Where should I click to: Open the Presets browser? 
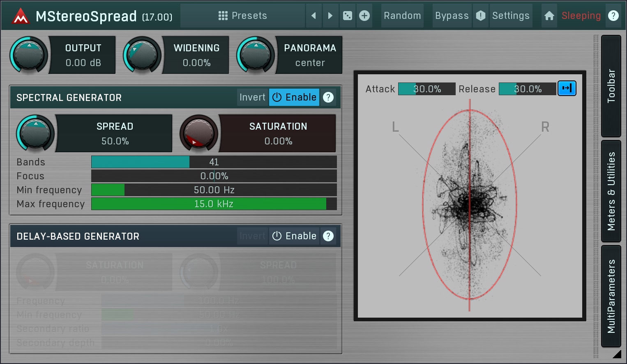click(242, 16)
